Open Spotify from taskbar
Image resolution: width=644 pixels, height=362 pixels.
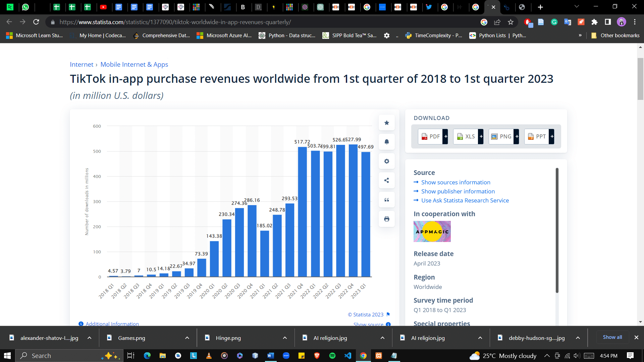point(332,356)
